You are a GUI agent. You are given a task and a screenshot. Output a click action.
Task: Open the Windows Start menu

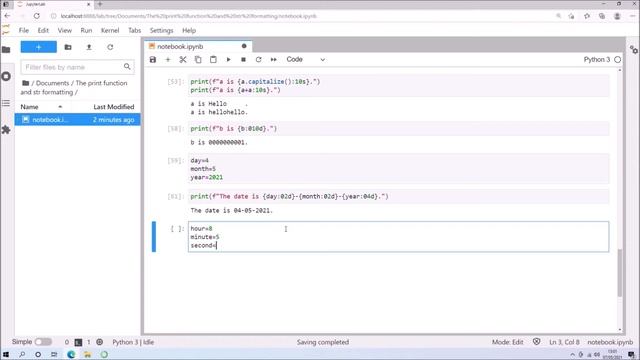(x=6, y=354)
